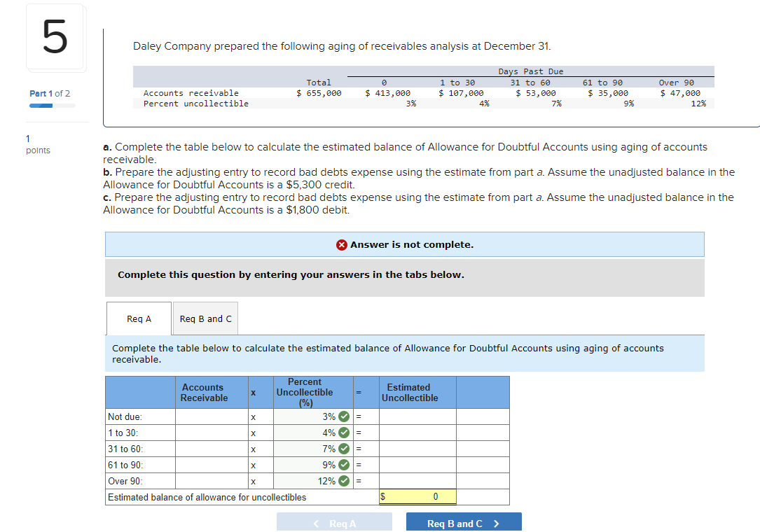Click the disabled Req A previous button
Screen dimensions: 760x532
pyautogui.click(x=334, y=523)
